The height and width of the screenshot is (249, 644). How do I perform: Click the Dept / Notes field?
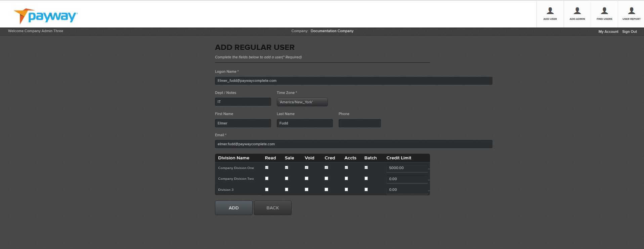tap(243, 102)
